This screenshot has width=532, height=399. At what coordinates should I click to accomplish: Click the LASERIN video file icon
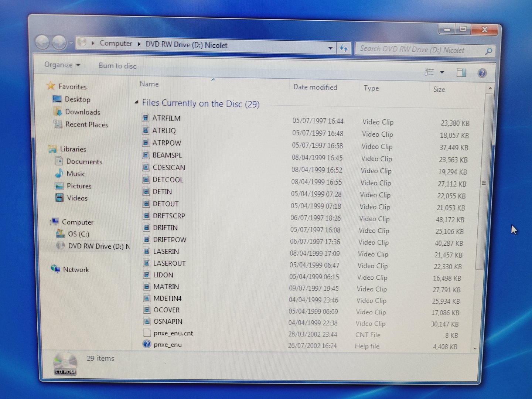(x=146, y=251)
